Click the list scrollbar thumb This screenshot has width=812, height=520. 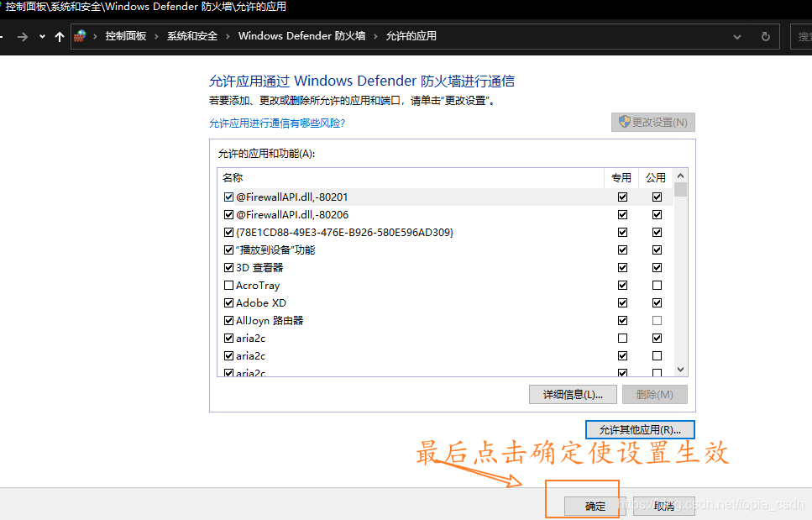(680, 190)
